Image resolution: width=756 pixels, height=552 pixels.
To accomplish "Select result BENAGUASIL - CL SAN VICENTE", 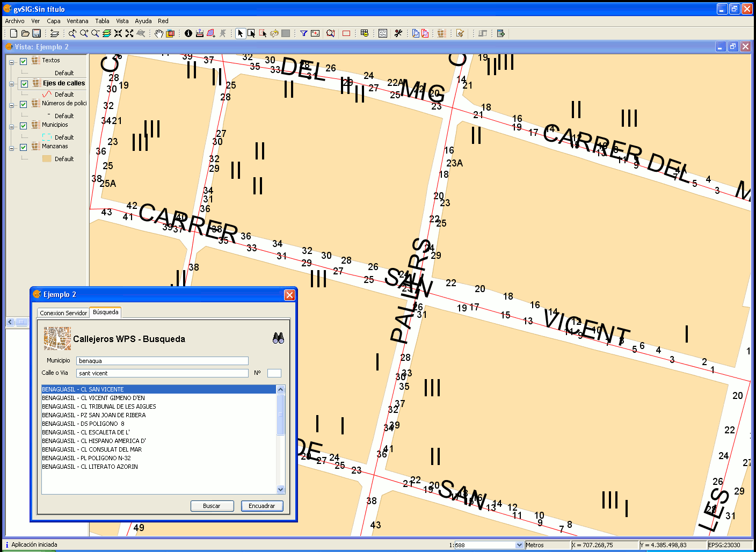I will 159,389.
